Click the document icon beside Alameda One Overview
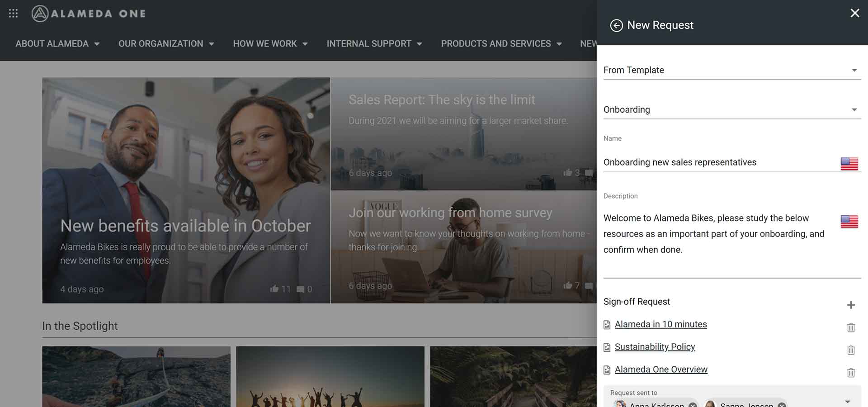The height and width of the screenshot is (407, 868). [607, 370]
